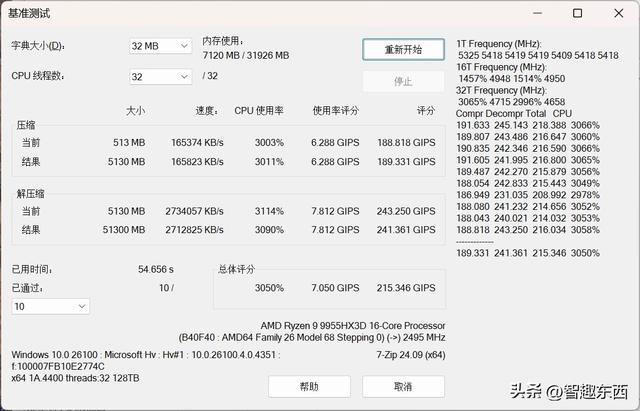Click the 2712825 KB/s decompression result speed
The height and width of the screenshot is (411, 640).
(194, 230)
